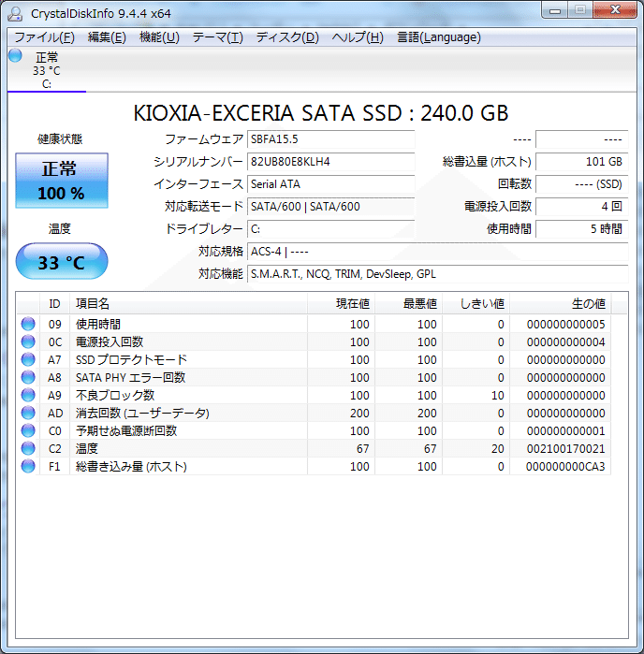
Task: Click the power on hours value 5 時間
Action: [x=582, y=229]
